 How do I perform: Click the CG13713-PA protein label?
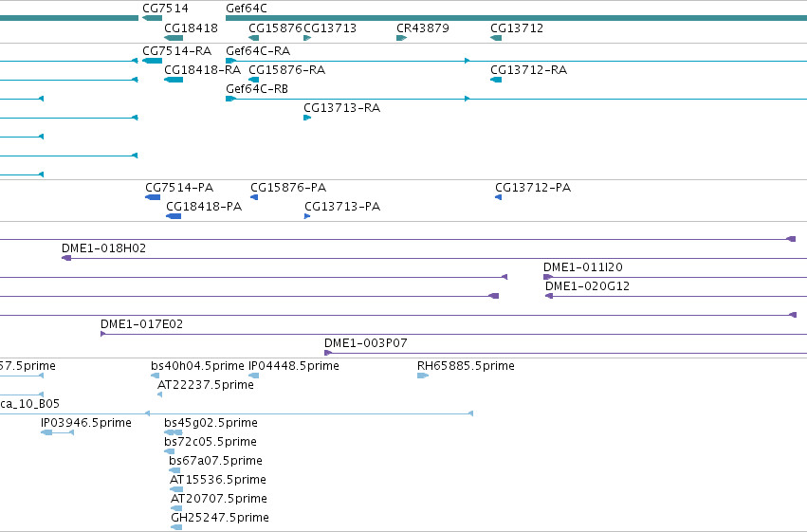[x=342, y=207]
